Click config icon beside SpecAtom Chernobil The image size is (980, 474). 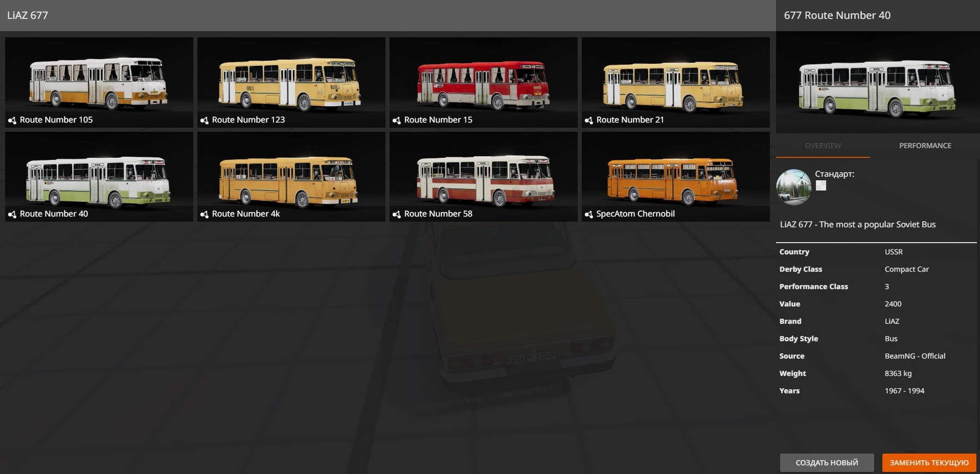pos(589,214)
